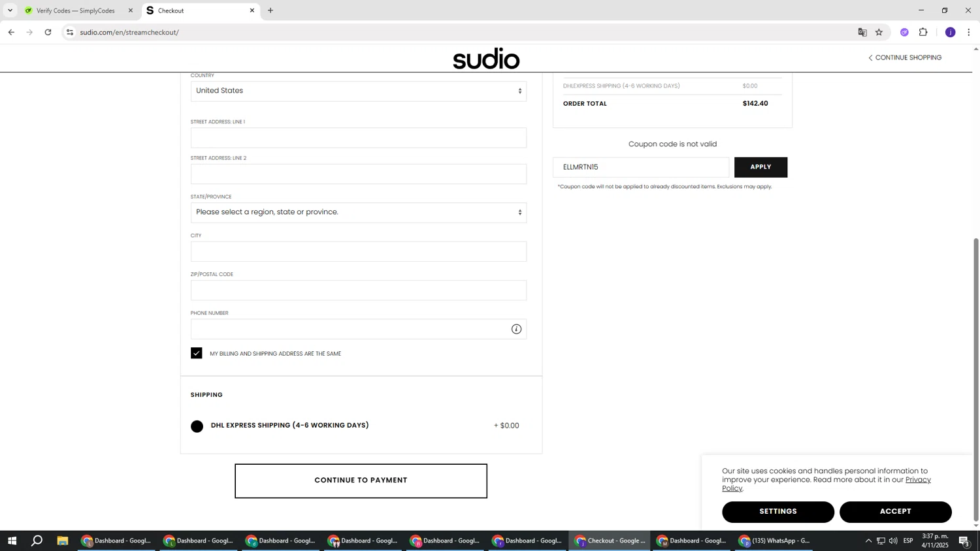The width and height of the screenshot is (980, 551).
Task: Click the coupon code input field
Action: pos(641,167)
